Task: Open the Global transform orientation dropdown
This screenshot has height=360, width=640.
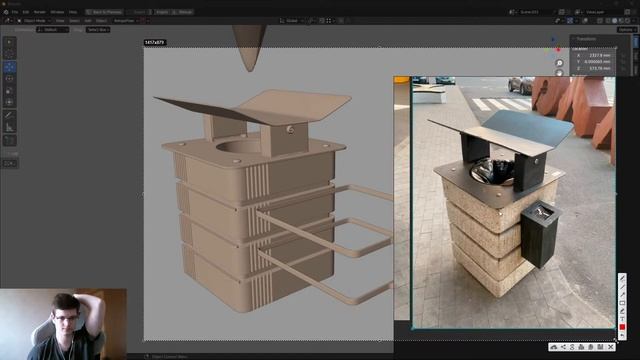Action: point(292,20)
